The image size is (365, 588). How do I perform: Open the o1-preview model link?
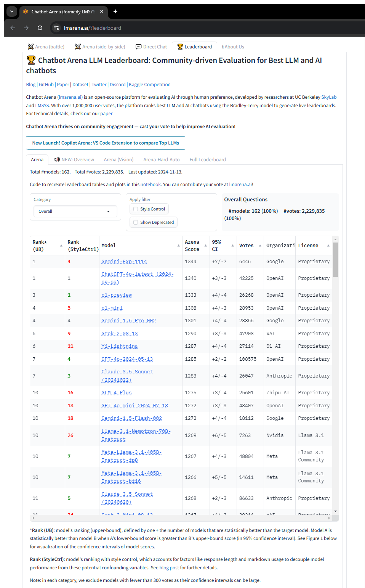pos(117,295)
